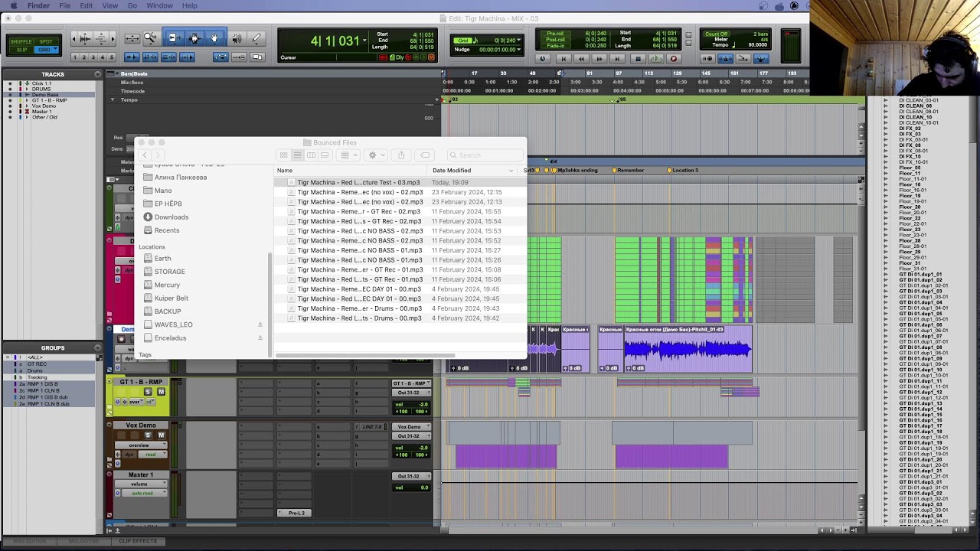980x551 pixels.
Task: Select the Selector tool
Action: point(194,38)
